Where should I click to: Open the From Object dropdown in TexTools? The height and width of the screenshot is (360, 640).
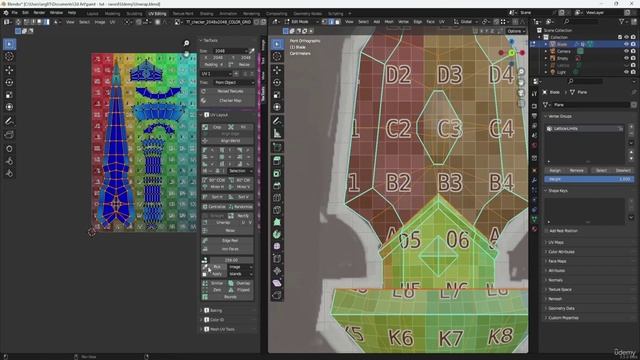[234, 82]
